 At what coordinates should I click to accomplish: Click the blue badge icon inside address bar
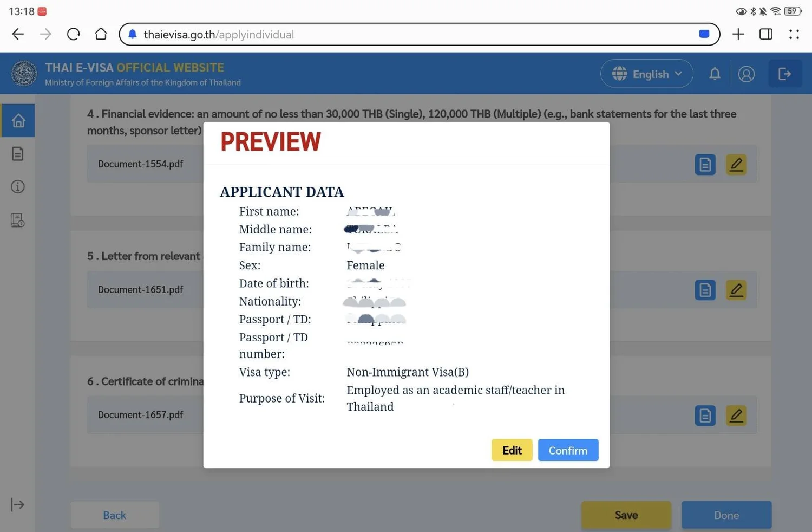704,34
